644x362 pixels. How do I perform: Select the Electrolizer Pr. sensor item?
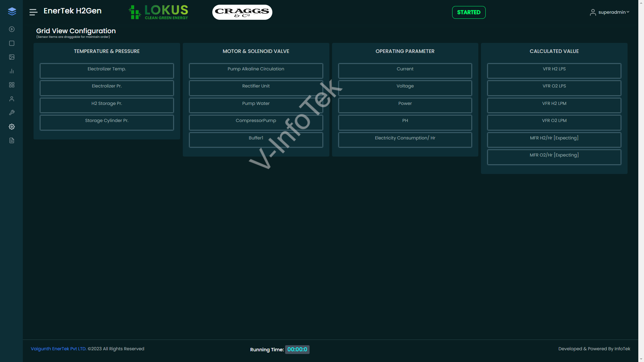click(107, 88)
